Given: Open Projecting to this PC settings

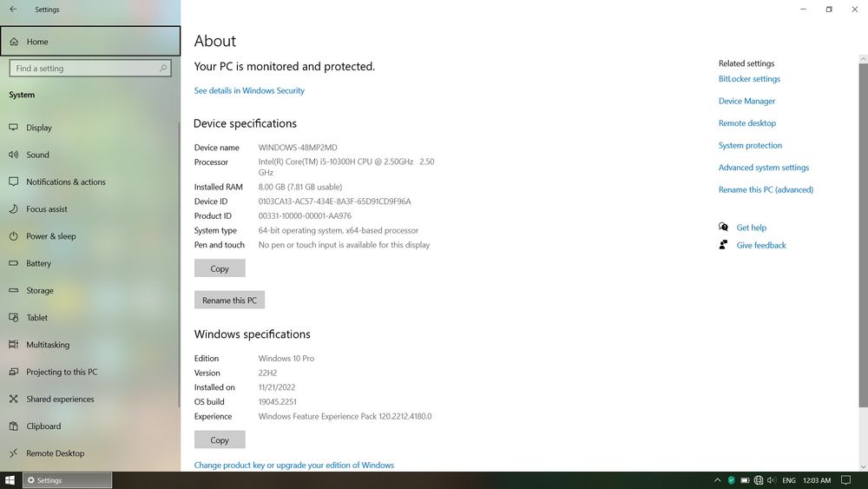Looking at the screenshot, I should coord(90,372).
